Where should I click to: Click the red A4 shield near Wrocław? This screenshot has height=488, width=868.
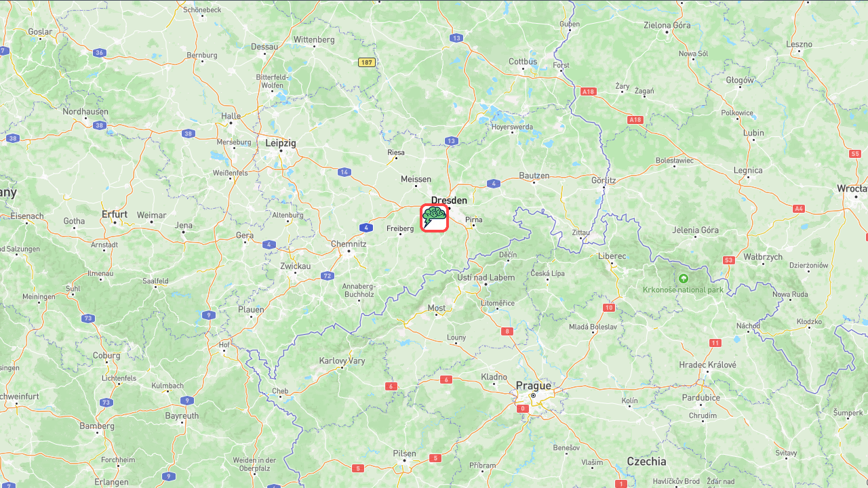[799, 209]
